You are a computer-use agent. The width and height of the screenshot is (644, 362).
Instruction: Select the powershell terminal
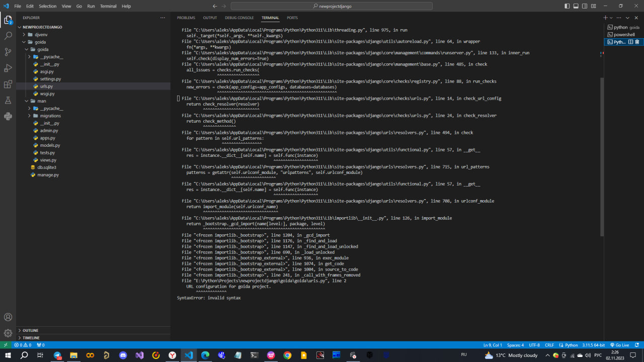(623, 35)
